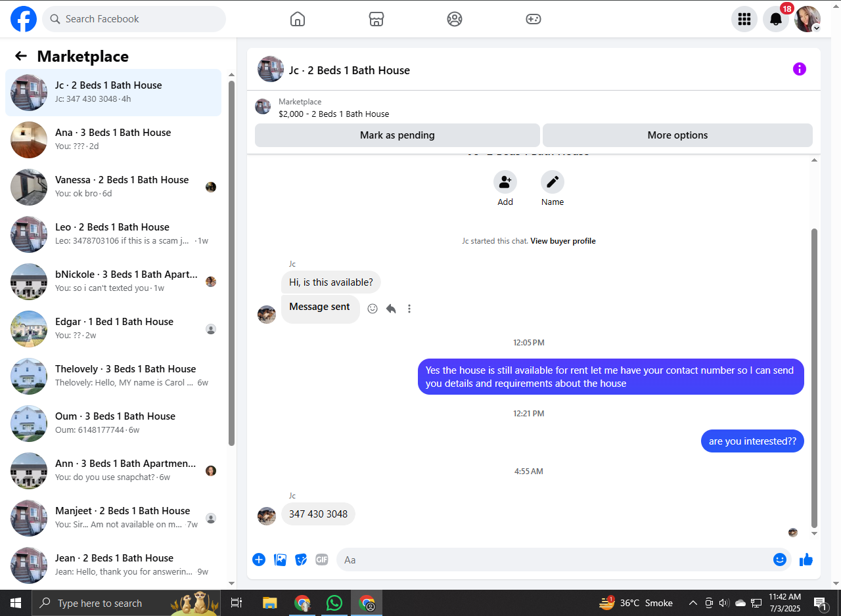Image resolution: width=841 pixels, height=616 pixels.
Task: Click the chat list vertical scrollbar
Action: pyautogui.click(x=231, y=263)
